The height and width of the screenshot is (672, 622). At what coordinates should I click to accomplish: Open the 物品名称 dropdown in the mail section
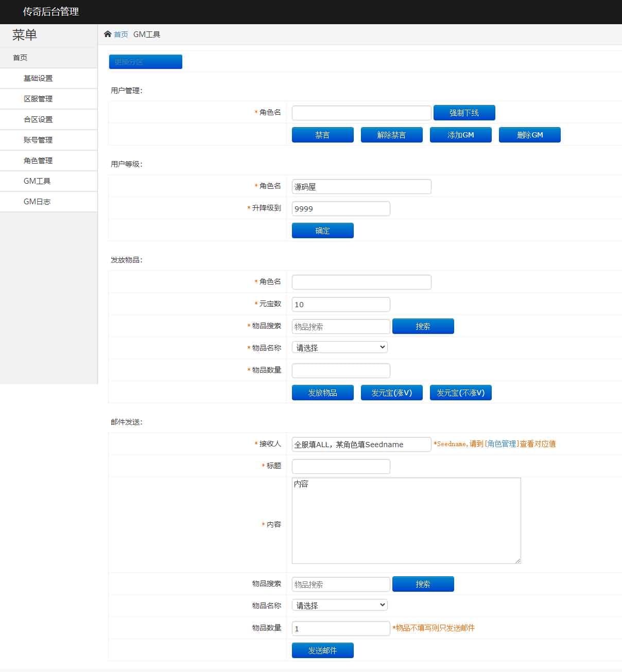pos(339,605)
